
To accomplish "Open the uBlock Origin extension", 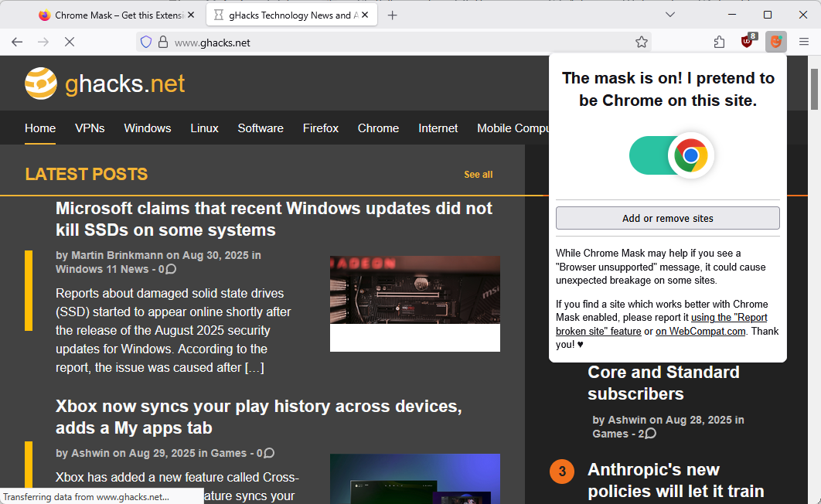I will (748, 41).
